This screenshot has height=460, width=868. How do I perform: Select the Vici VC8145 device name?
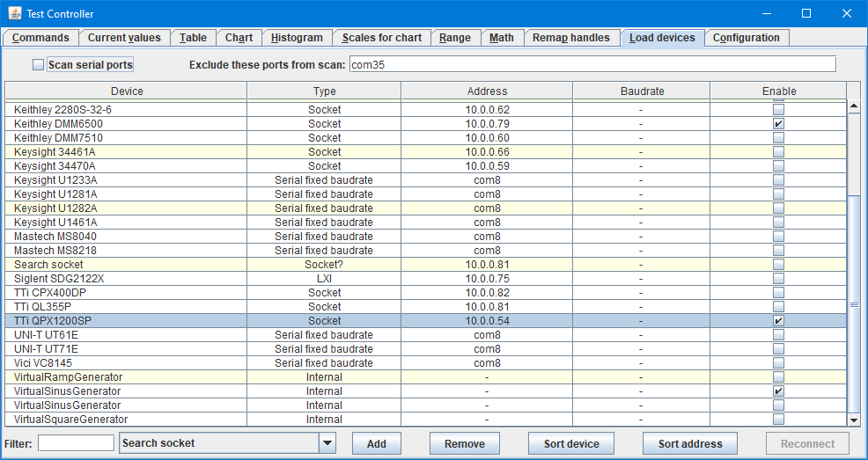tap(43, 363)
